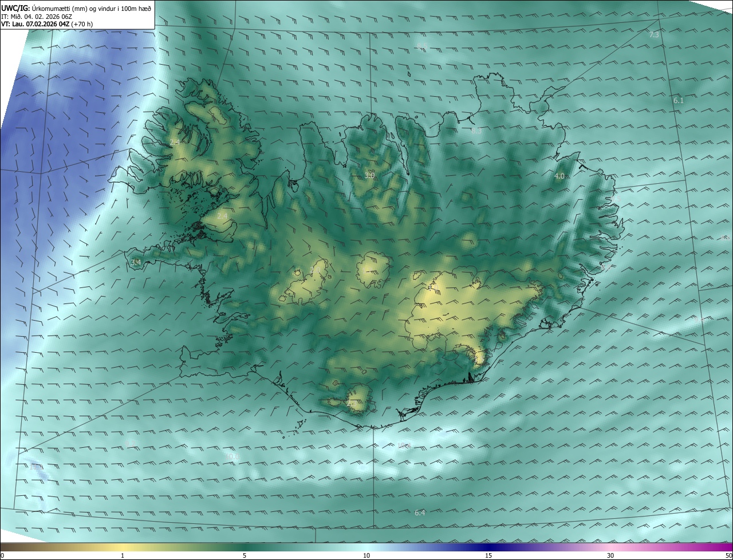Image resolution: width=733 pixels, height=560 pixels.
Task: Click the 10 tick label on the colorbar
Action: [x=366, y=555]
